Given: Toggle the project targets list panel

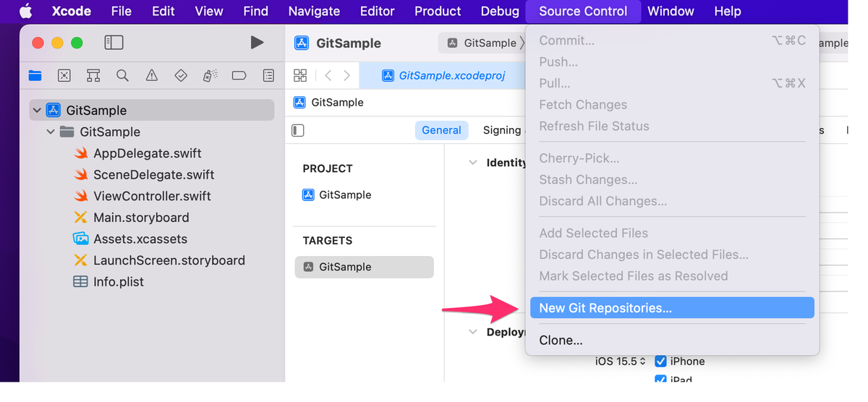Looking at the screenshot, I should tap(298, 130).
